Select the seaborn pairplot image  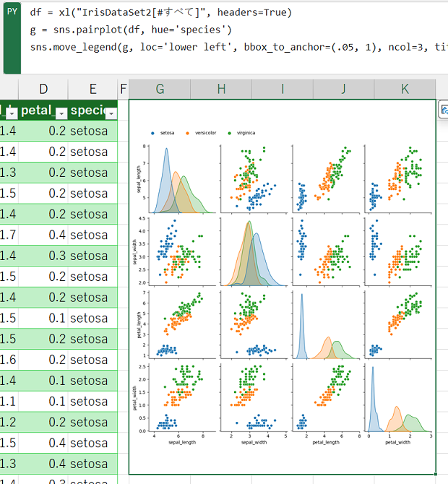pyautogui.click(x=283, y=287)
